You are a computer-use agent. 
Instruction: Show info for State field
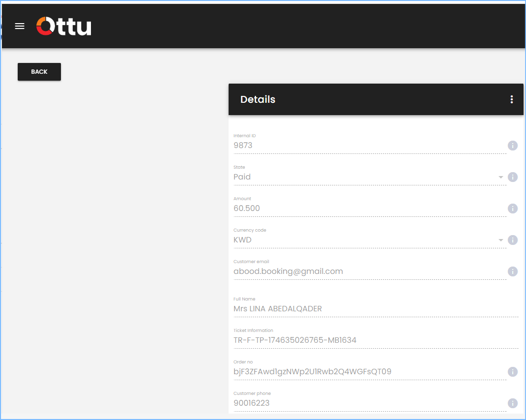pos(512,177)
